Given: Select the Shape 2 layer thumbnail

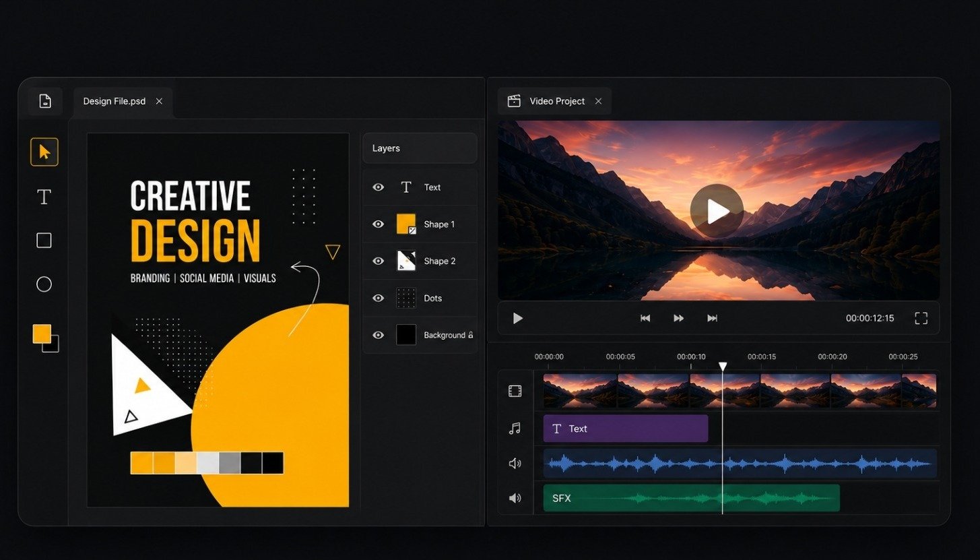Looking at the screenshot, I should coord(406,261).
